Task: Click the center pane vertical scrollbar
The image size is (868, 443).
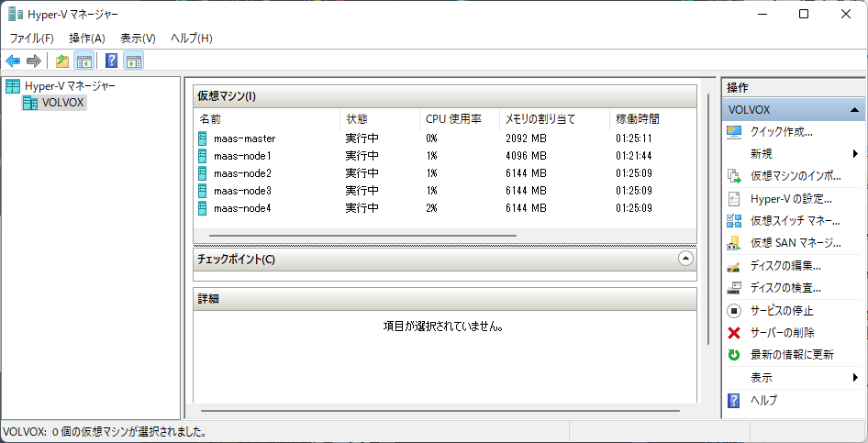Action: tap(707, 219)
